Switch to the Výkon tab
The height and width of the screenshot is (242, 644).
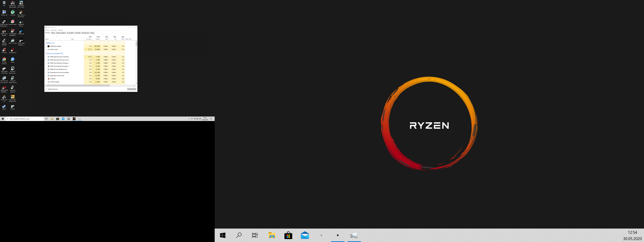(x=53, y=33)
